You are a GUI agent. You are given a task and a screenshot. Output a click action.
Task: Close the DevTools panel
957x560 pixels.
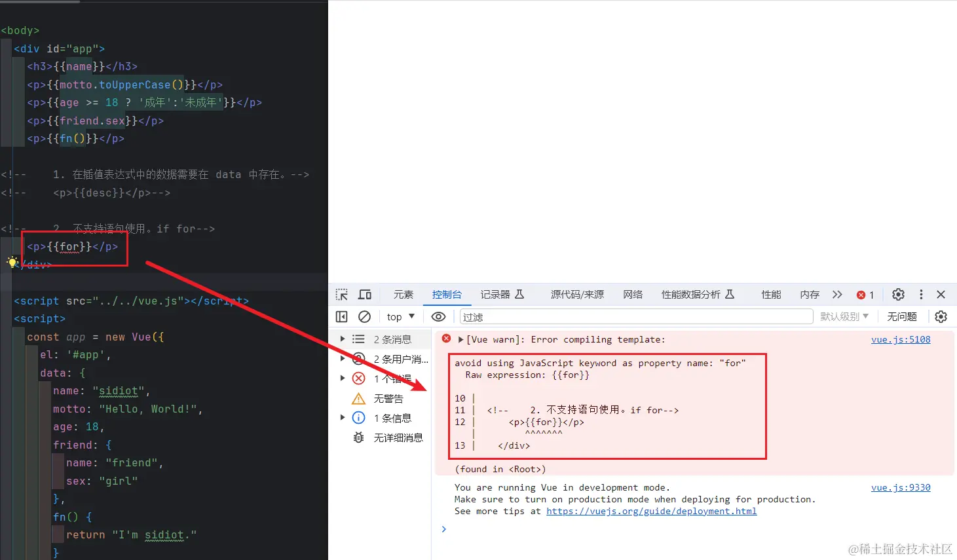click(x=941, y=295)
